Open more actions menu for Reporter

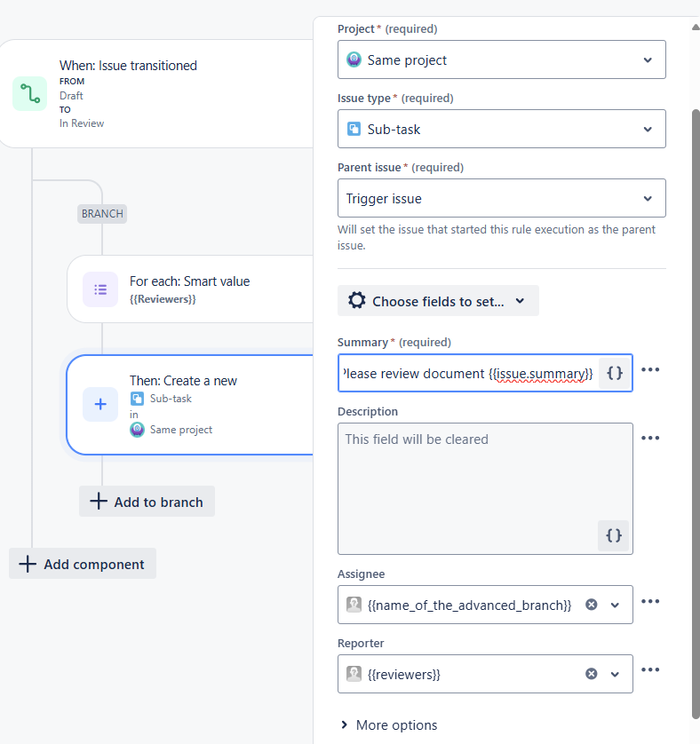(x=650, y=670)
